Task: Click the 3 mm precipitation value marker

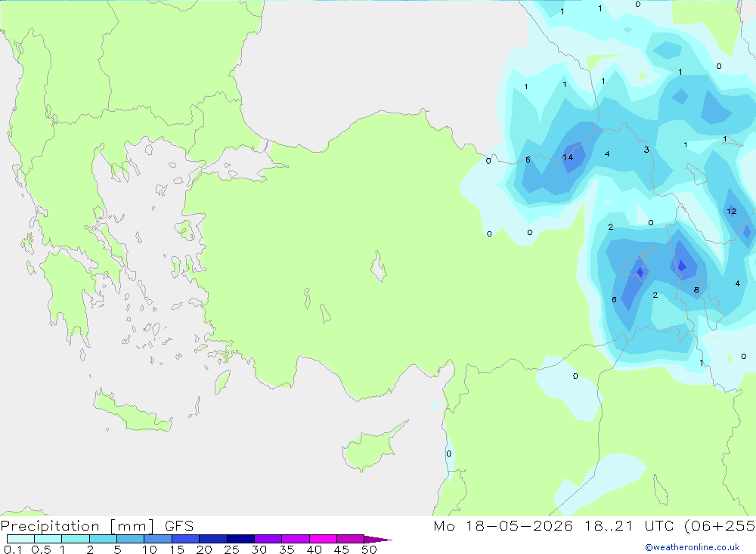Action: (646, 150)
